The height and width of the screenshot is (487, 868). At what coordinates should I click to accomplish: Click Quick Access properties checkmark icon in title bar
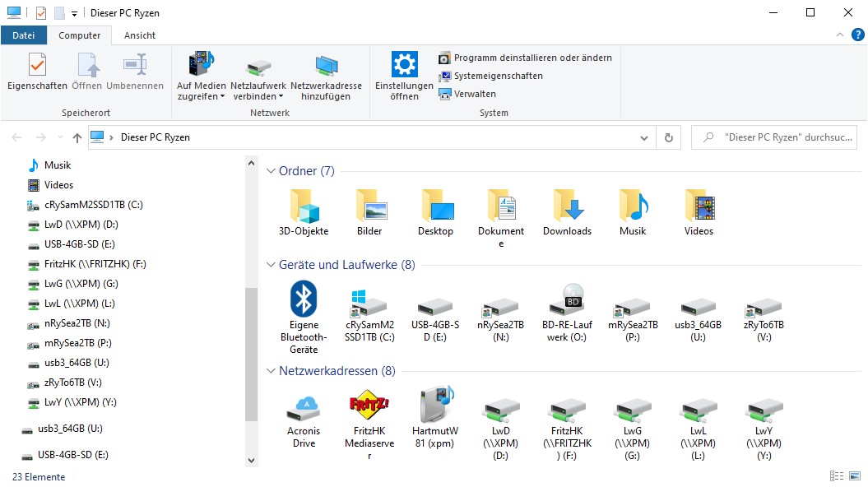tap(41, 12)
